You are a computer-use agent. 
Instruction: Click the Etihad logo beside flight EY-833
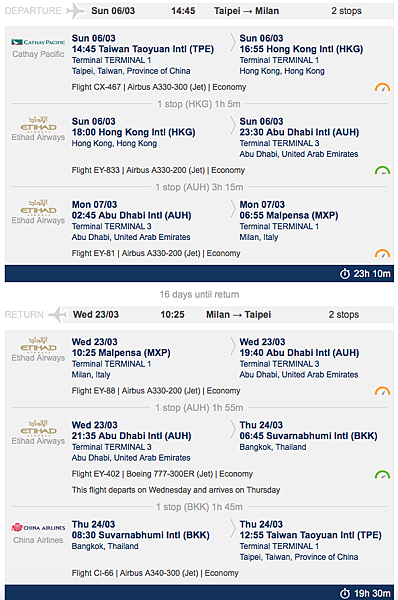[38, 124]
